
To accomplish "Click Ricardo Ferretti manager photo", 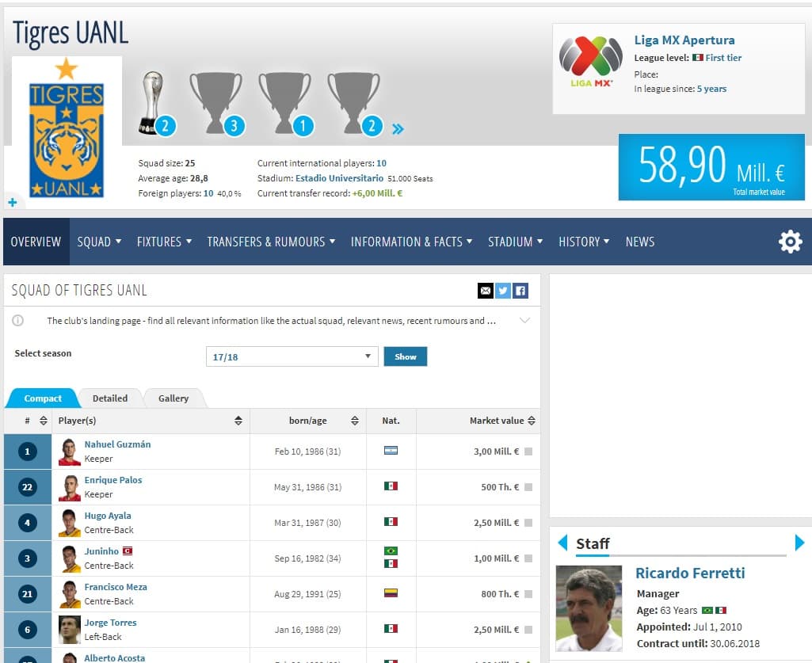I will pyautogui.click(x=589, y=608).
